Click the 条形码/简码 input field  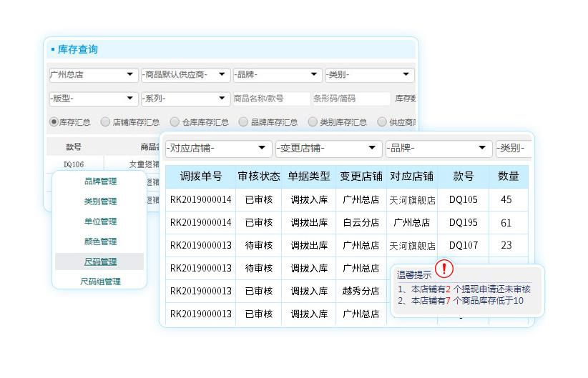[351, 99]
